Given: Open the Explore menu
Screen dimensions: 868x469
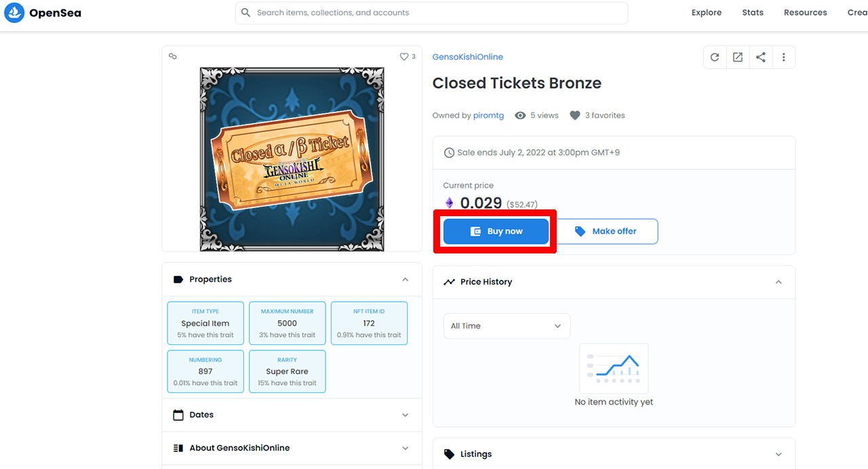Looking at the screenshot, I should pos(707,13).
